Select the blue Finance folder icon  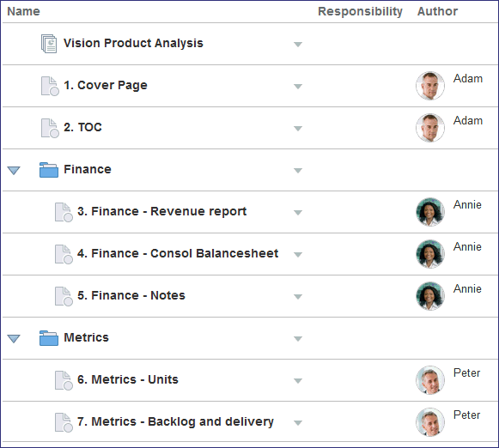point(49,169)
